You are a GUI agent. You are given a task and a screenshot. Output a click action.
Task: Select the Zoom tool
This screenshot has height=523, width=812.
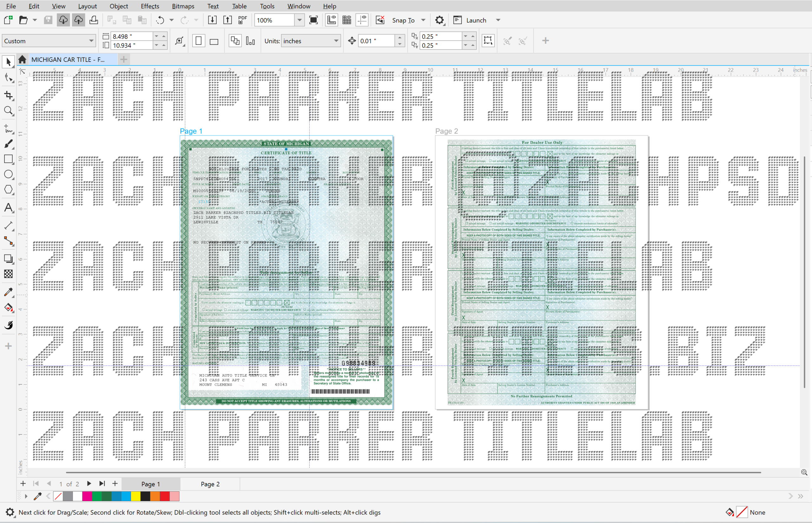[9, 111]
